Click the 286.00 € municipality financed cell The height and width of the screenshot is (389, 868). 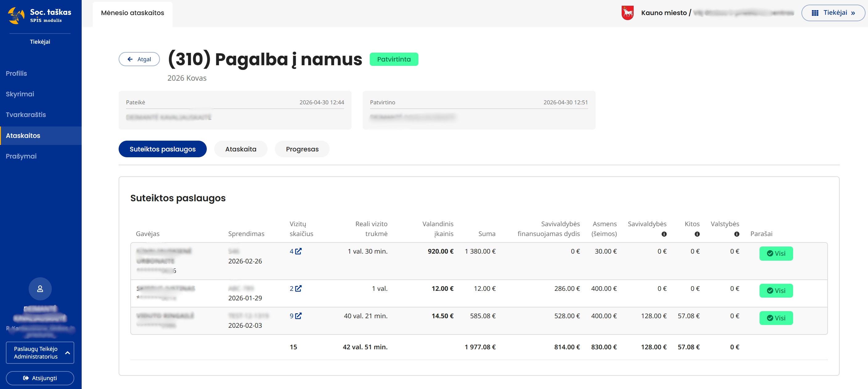coord(567,288)
